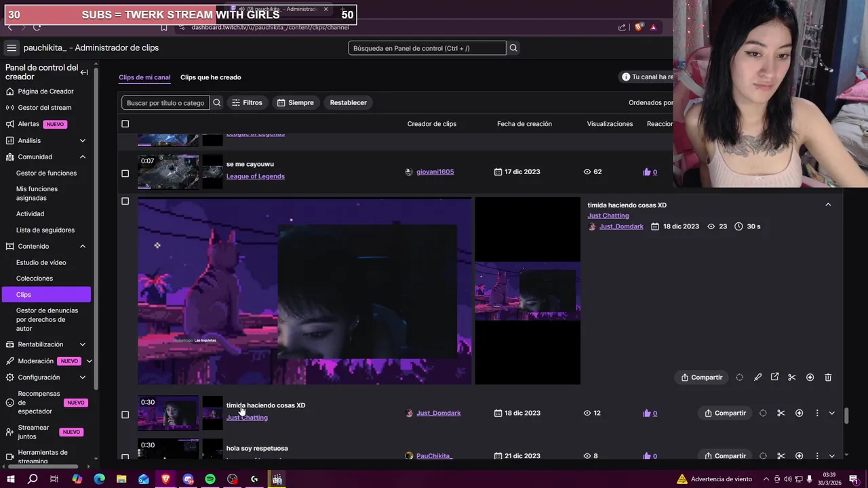868x488 pixels.
Task: Collapse the expanded clip with up chevron
Action: coord(828,205)
